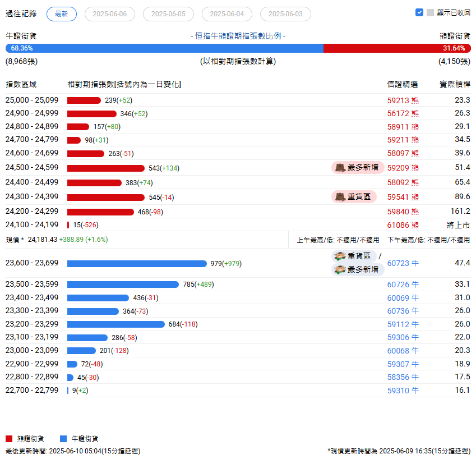Click leverage value 161.2
476x459 pixels.
coord(460,212)
